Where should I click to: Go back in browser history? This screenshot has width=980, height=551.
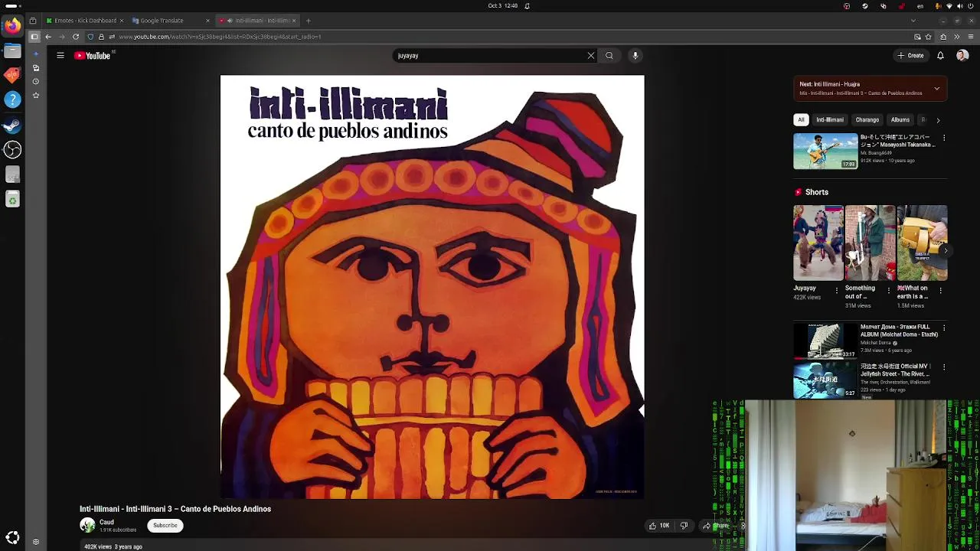click(48, 37)
